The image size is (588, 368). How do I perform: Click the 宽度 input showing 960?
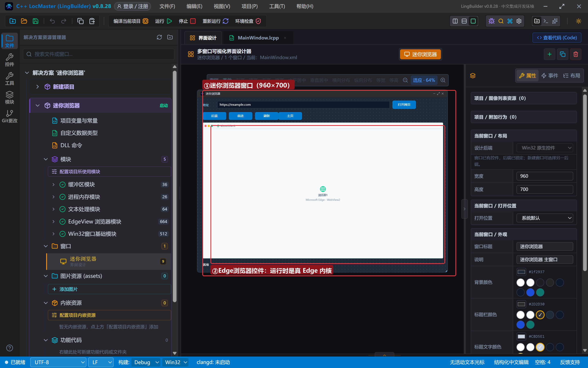pos(544,176)
